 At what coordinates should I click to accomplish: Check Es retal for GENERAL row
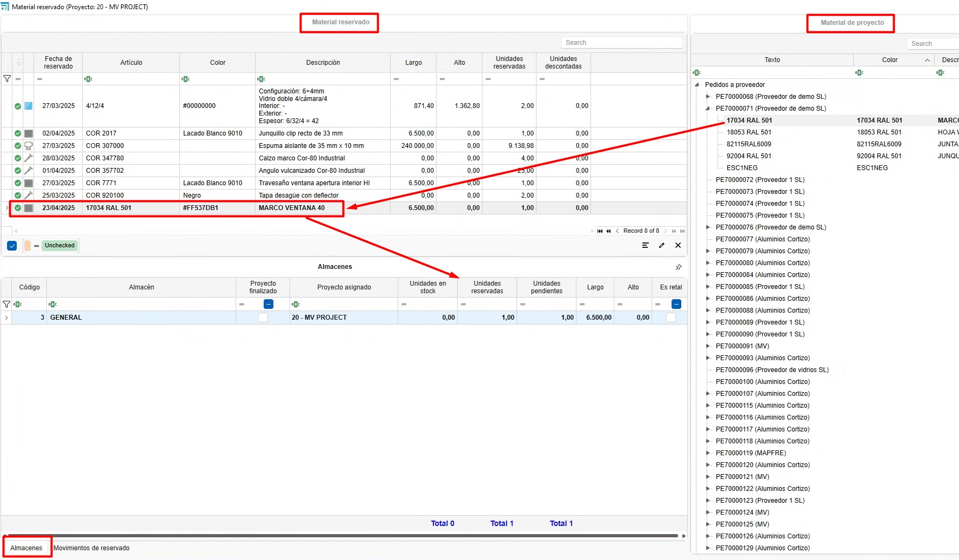point(671,318)
